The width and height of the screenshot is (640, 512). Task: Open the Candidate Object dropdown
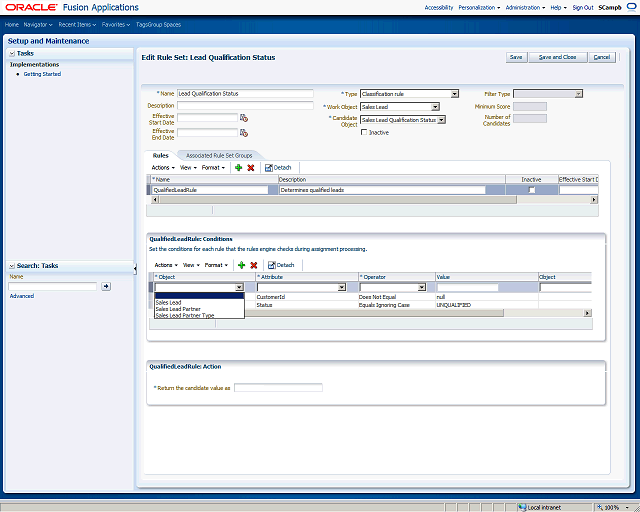tap(441, 120)
